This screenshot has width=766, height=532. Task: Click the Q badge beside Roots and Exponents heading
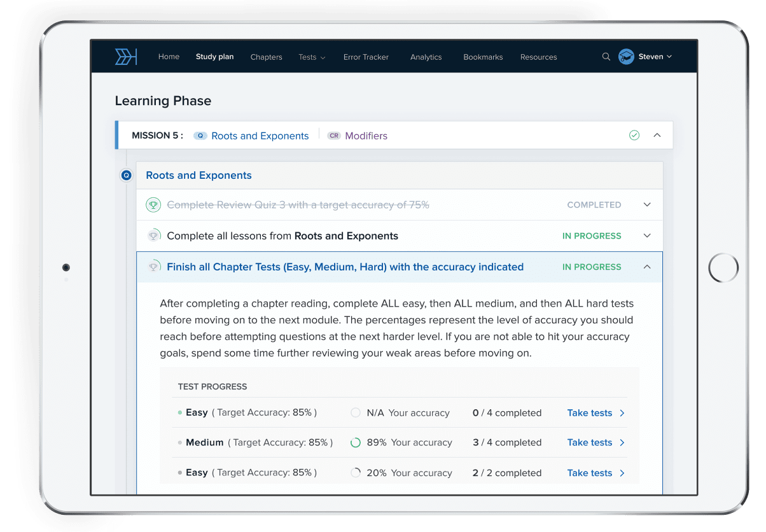[x=126, y=175]
